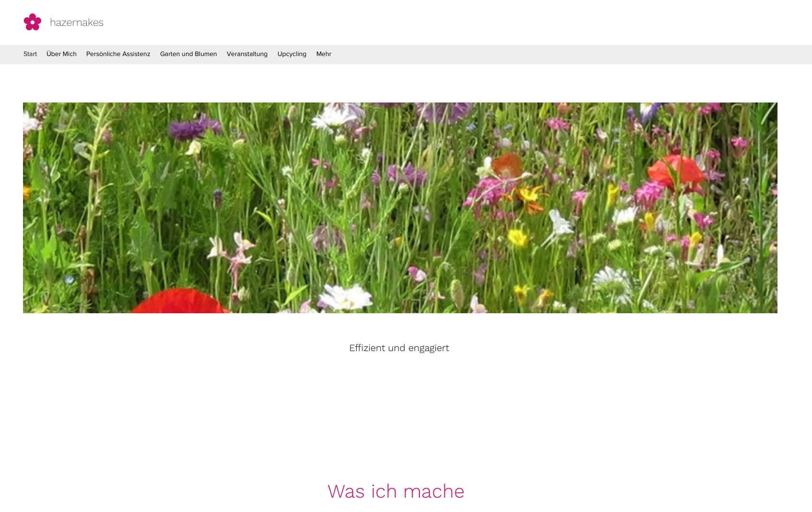Click the purple cornflower at banner top-left
The width and height of the screenshot is (812, 512).
pos(192,128)
